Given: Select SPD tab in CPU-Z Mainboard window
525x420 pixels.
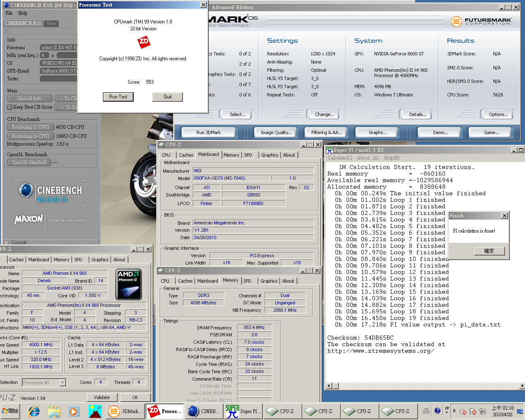Looking at the screenshot, I should click(248, 155).
